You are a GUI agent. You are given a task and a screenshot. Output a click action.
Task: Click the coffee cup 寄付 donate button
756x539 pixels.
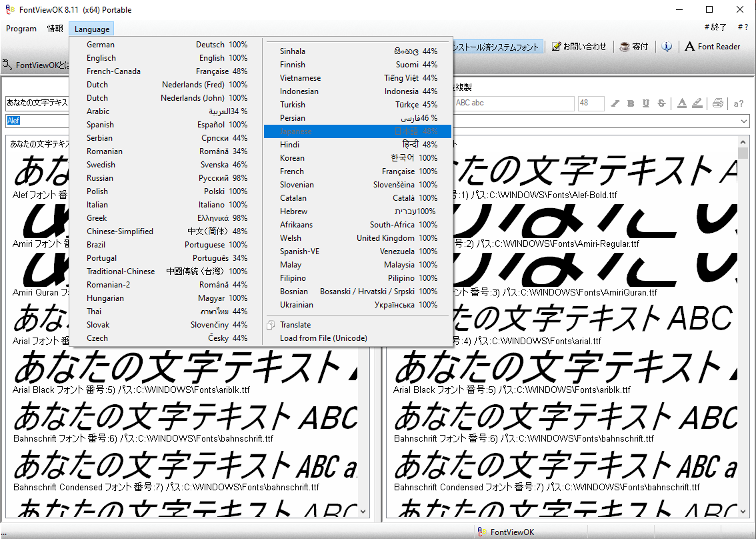click(633, 46)
